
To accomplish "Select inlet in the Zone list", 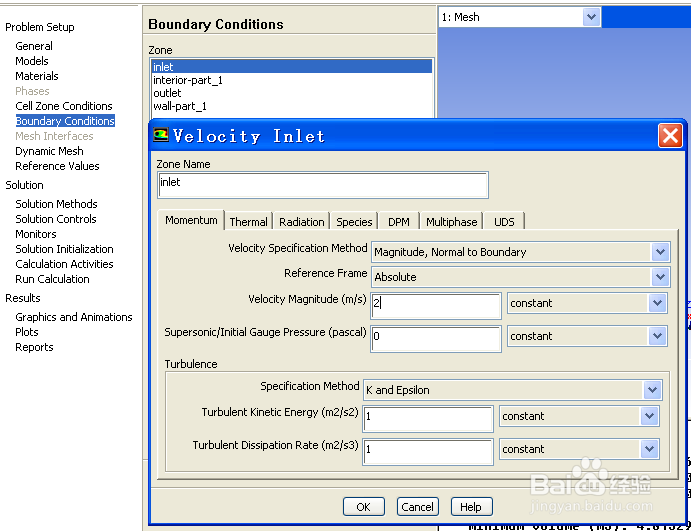I will [x=291, y=67].
